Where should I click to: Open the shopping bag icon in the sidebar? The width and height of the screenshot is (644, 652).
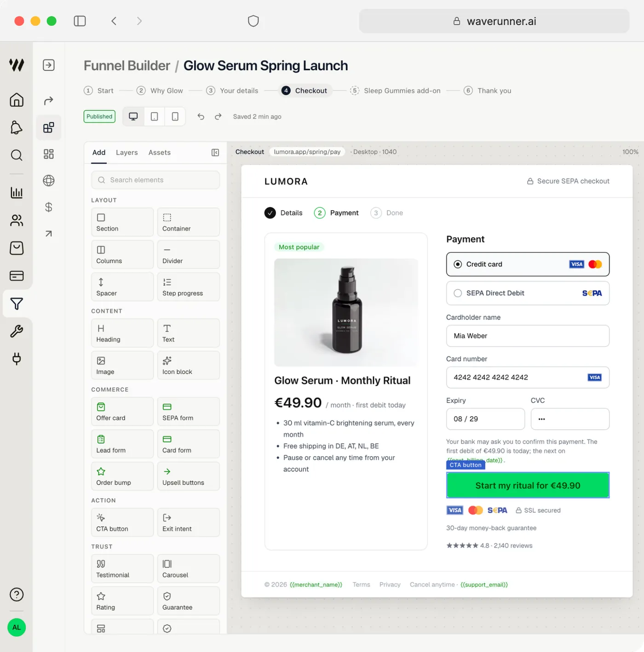click(x=17, y=248)
